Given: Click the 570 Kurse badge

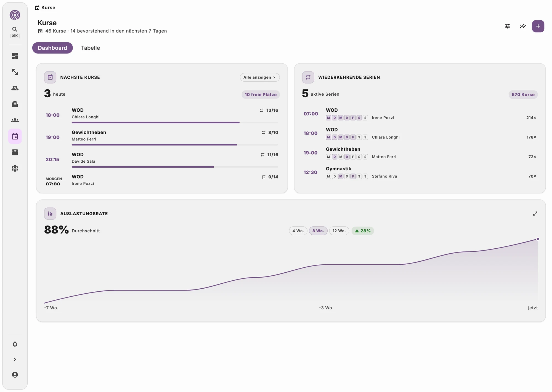Looking at the screenshot, I should [523, 95].
